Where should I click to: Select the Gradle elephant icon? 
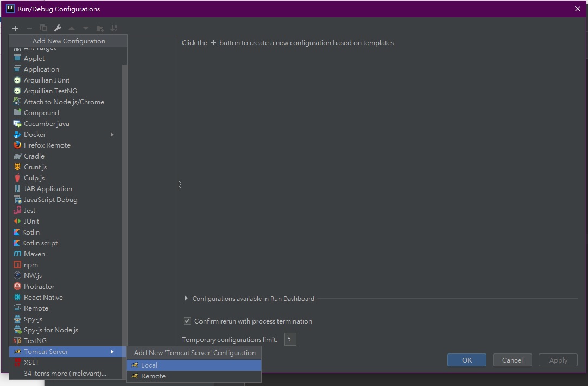tap(17, 156)
